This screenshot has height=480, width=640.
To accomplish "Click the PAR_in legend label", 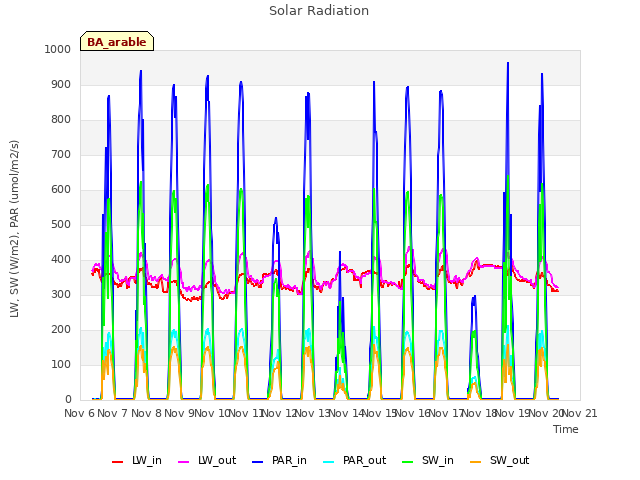I will point(289,461).
